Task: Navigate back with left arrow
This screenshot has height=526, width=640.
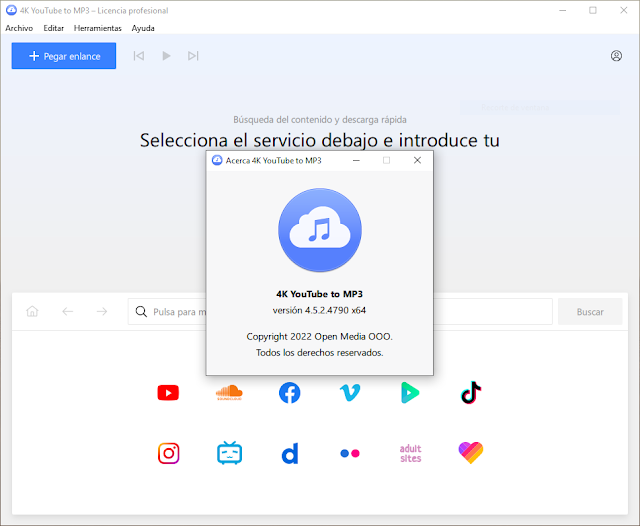Action: [67, 312]
